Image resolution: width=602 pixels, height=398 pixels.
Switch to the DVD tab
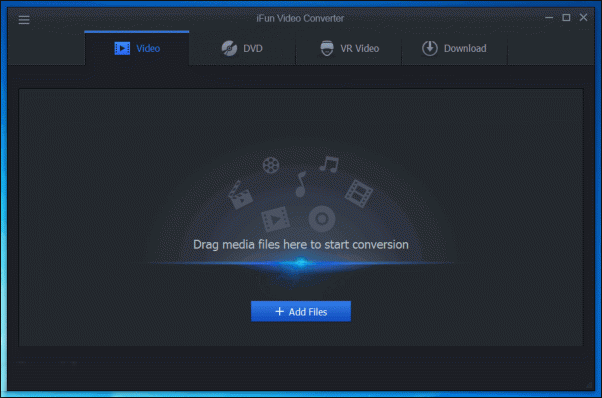point(242,48)
